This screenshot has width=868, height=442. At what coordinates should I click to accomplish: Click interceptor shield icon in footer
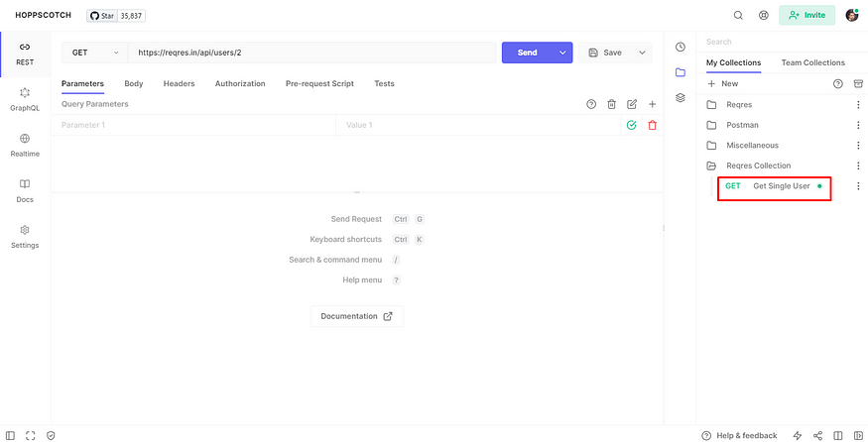point(51,436)
